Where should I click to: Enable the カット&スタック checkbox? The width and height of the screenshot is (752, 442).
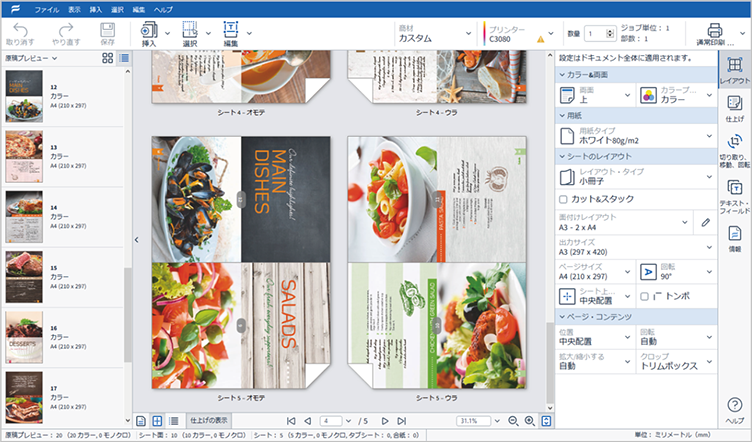[563, 199]
